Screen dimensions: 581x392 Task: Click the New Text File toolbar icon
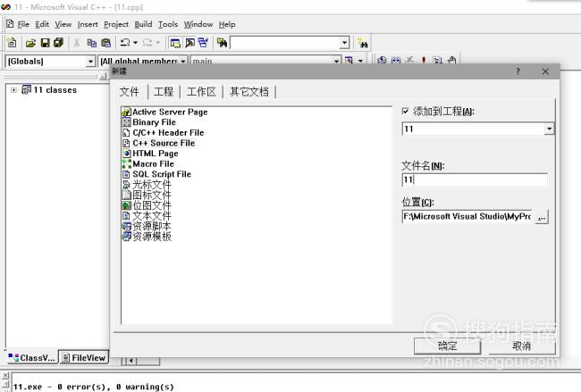click(x=12, y=43)
